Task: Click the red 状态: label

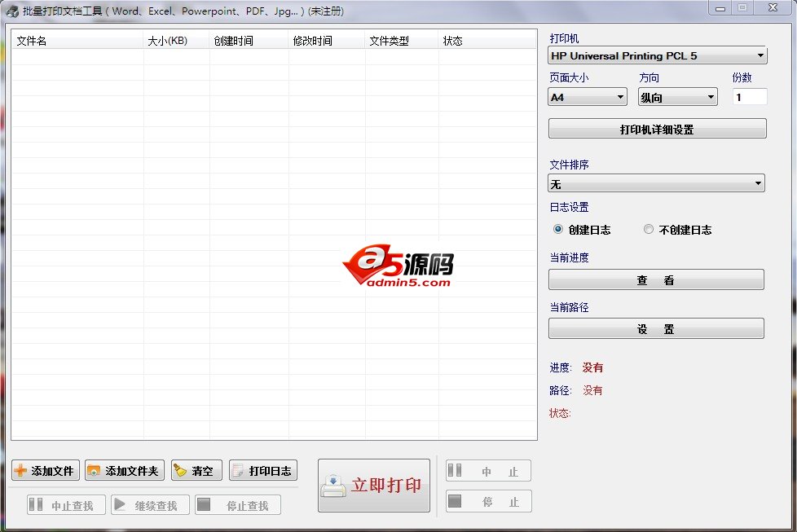Action: pyautogui.click(x=560, y=413)
